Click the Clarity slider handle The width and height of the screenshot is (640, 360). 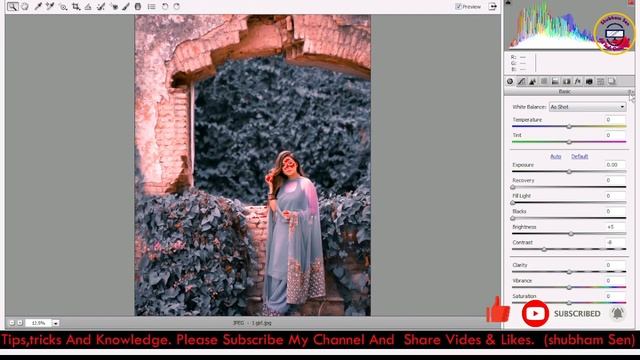click(x=569, y=272)
